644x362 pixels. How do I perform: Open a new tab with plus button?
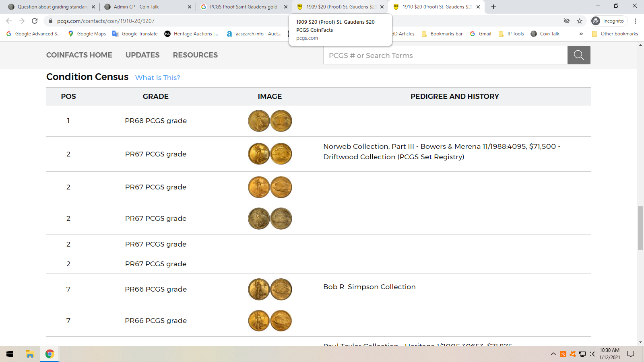point(493,7)
